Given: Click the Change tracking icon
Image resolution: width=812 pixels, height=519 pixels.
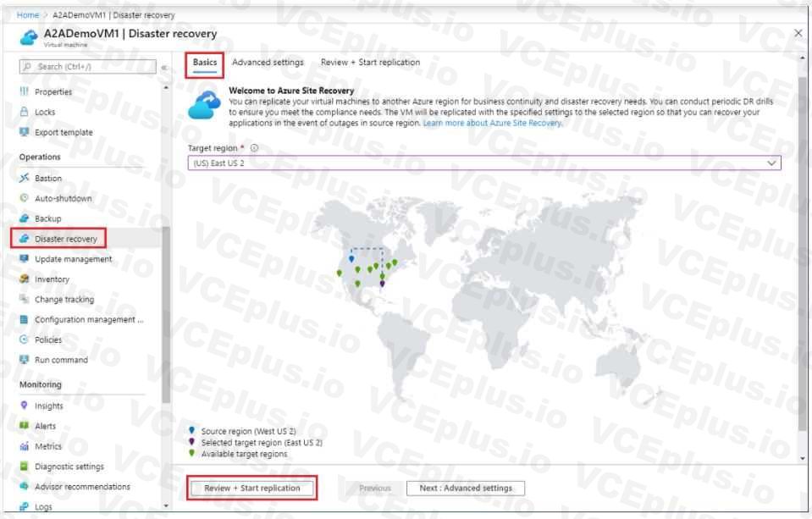Looking at the screenshot, I should click(24, 299).
